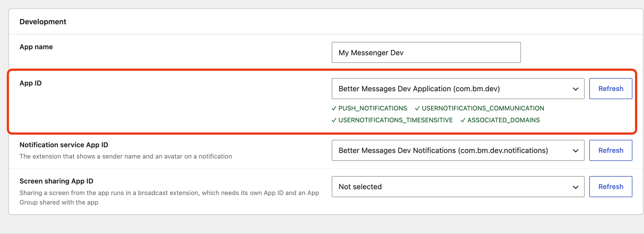
Task: Click the App name input field
Action: (x=426, y=52)
